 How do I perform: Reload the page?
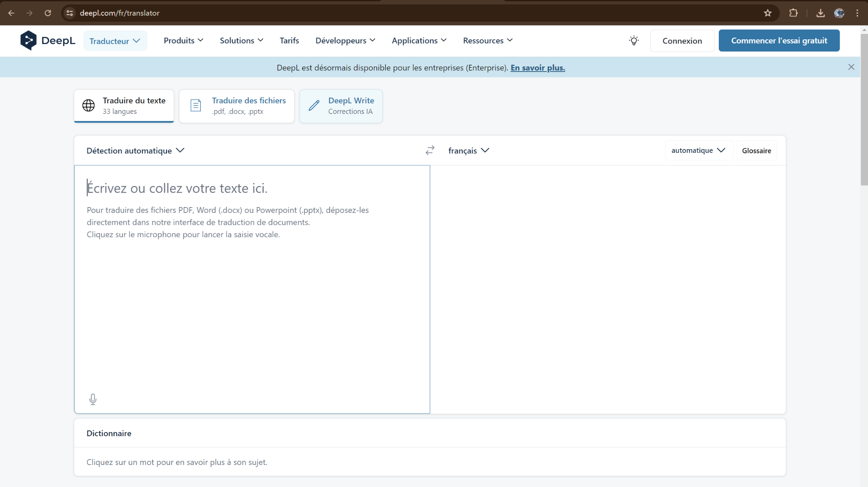point(48,13)
